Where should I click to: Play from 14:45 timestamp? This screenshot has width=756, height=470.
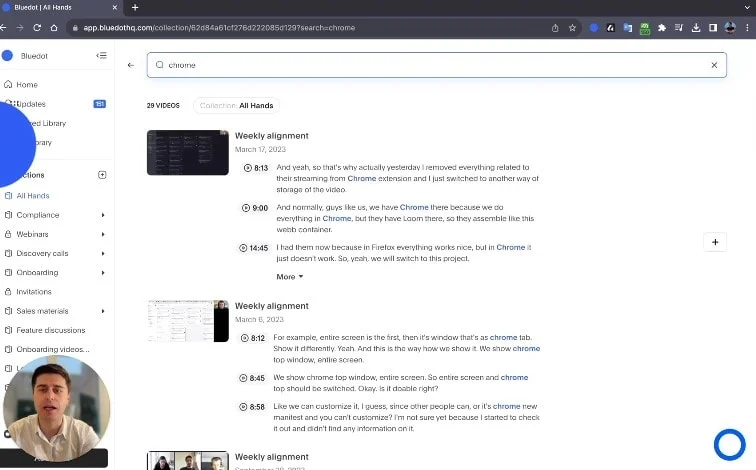coord(253,248)
